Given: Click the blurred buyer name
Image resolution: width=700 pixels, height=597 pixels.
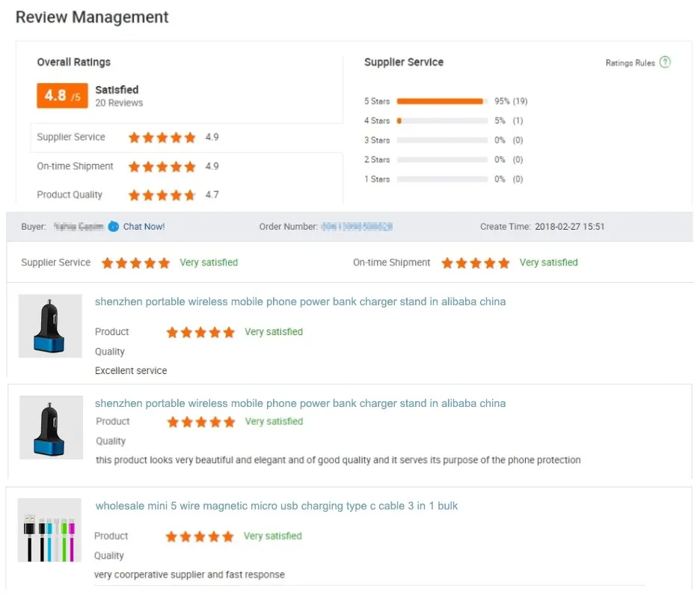Looking at the screenshot, I should [x=79, y=227].
